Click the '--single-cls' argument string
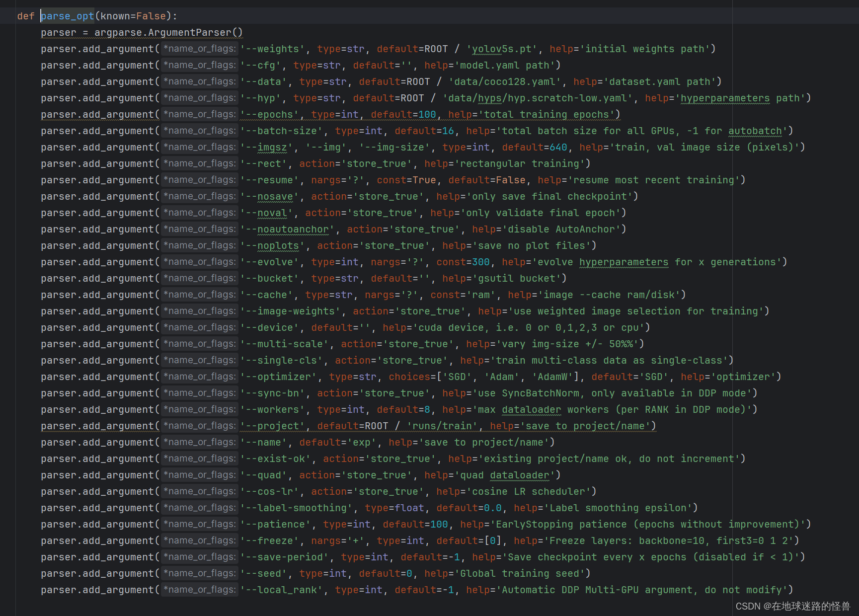859x616 pixels. (x=282, y=360)
